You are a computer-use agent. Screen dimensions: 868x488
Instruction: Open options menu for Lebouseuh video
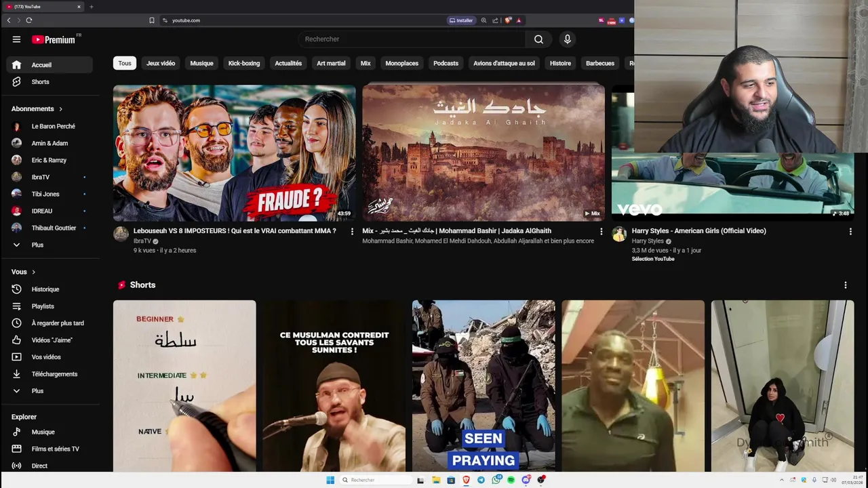coord(351,232)
